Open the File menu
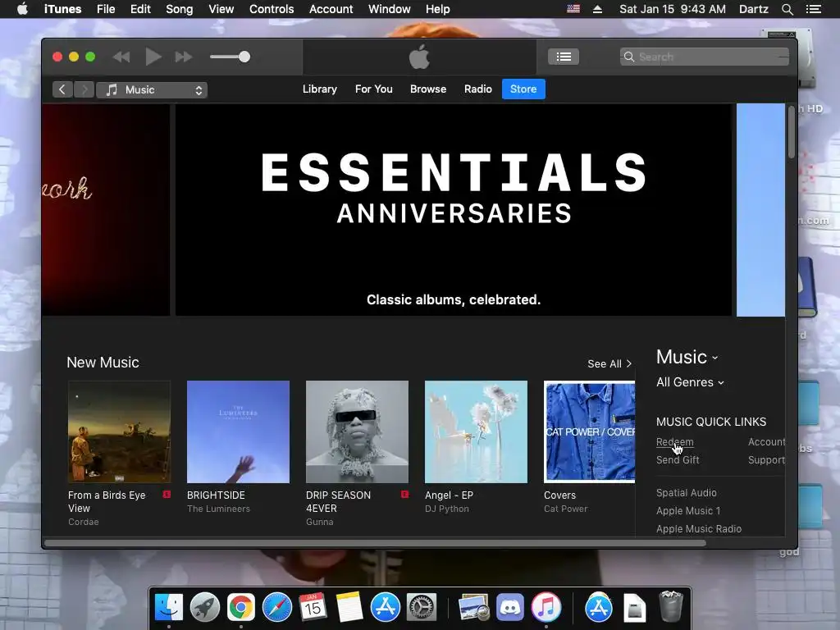This screenshot has width=840, height=630. point(106,9)
